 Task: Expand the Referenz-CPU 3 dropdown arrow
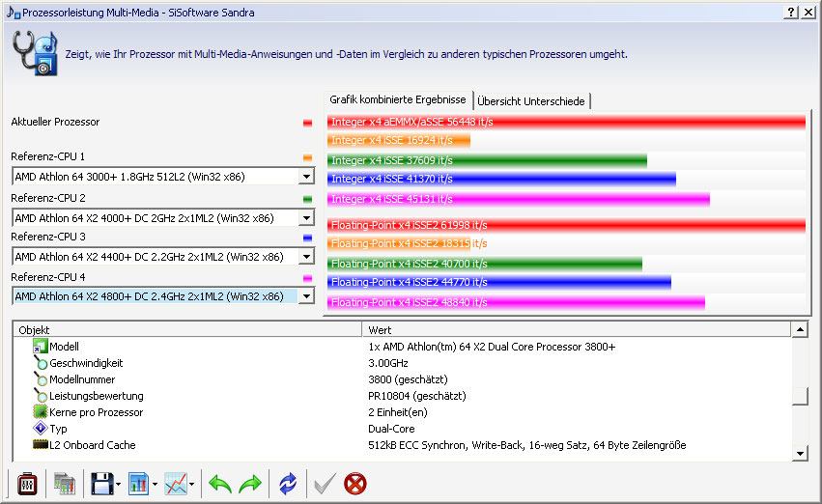pos(306,257)
